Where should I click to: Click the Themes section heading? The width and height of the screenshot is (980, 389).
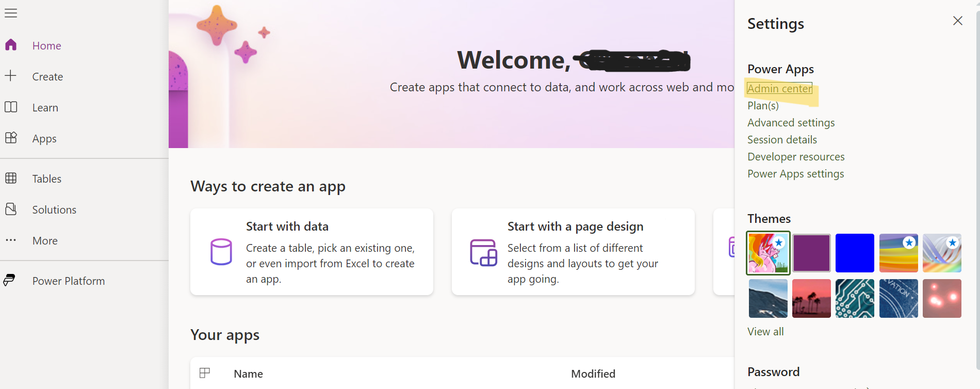[x=769, y=218]
